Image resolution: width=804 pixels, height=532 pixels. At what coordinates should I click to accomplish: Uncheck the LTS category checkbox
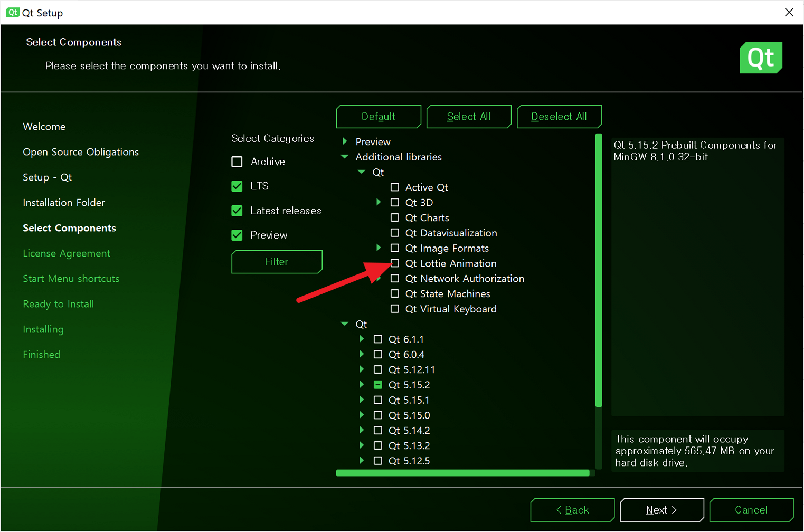point(237,186)
